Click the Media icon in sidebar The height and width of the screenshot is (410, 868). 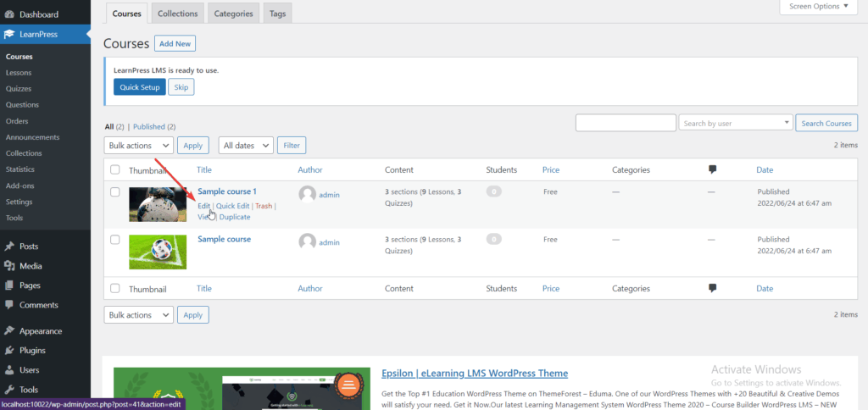[x=9, y=266]
